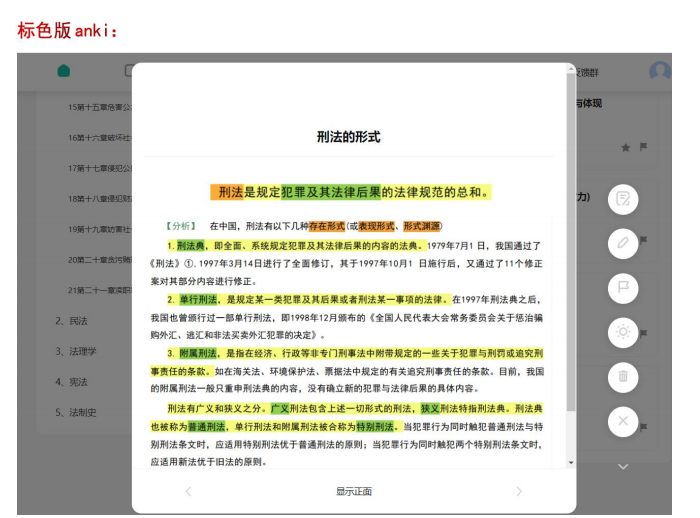The image size is (700, 518).
Task: Go to previous card with left arrow
Action: (188, 491)
